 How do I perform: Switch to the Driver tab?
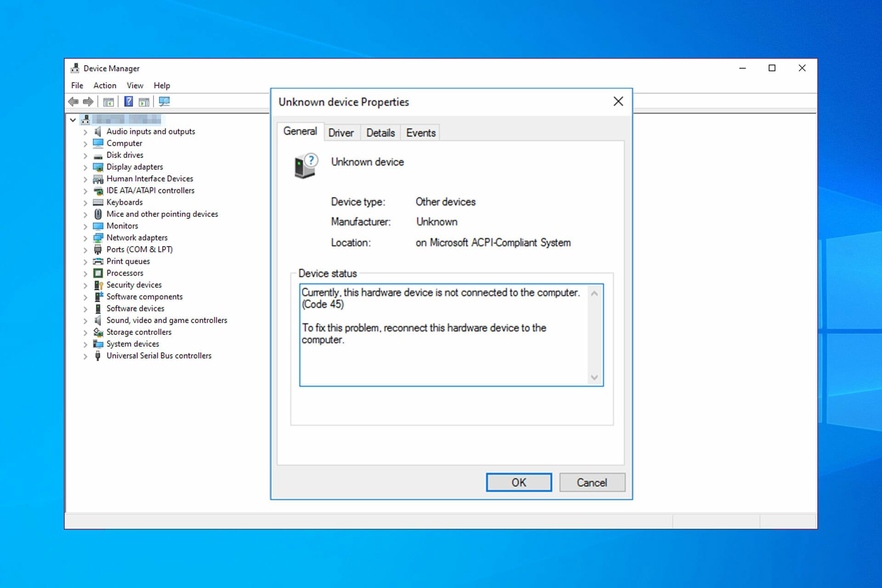click(x=341, y=133)
